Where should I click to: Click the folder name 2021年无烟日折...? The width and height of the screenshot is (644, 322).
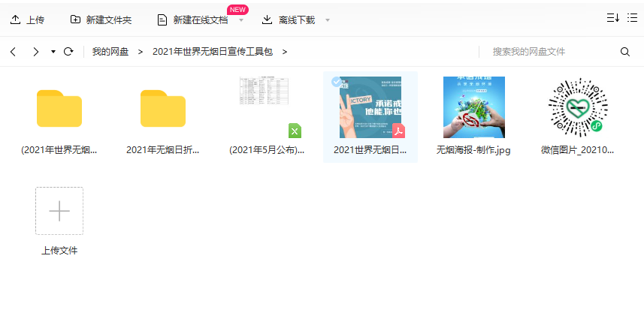[162, 150]
